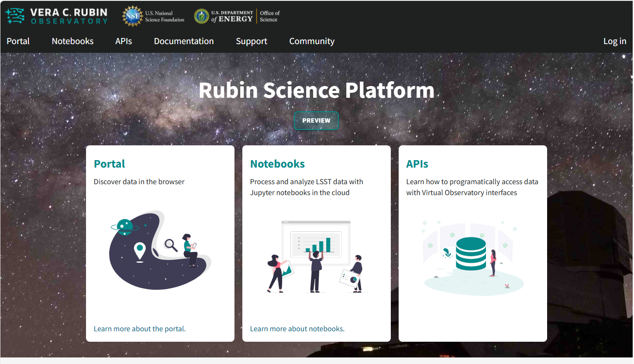Click the Rubin Science Platform title
This screenshot has width=634, height=364.
coord(317,90)
